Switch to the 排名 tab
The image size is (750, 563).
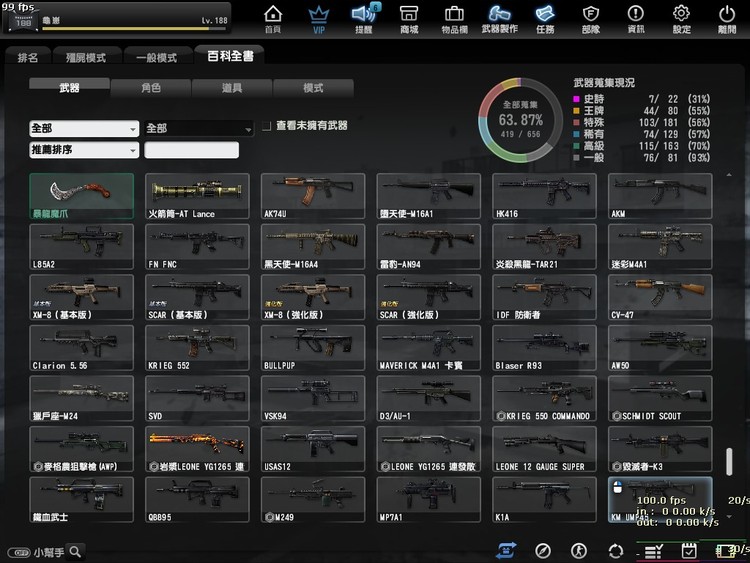(28, 58)
